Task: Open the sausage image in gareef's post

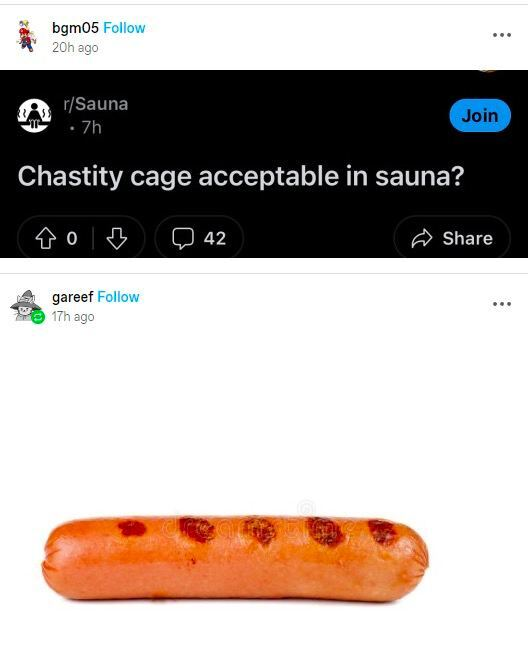Action: [235, 558]
